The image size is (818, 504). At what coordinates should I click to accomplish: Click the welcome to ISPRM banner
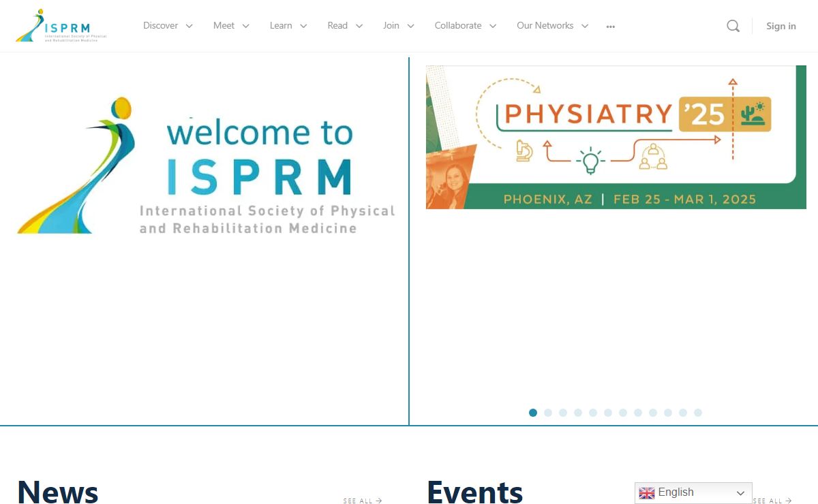205,166
